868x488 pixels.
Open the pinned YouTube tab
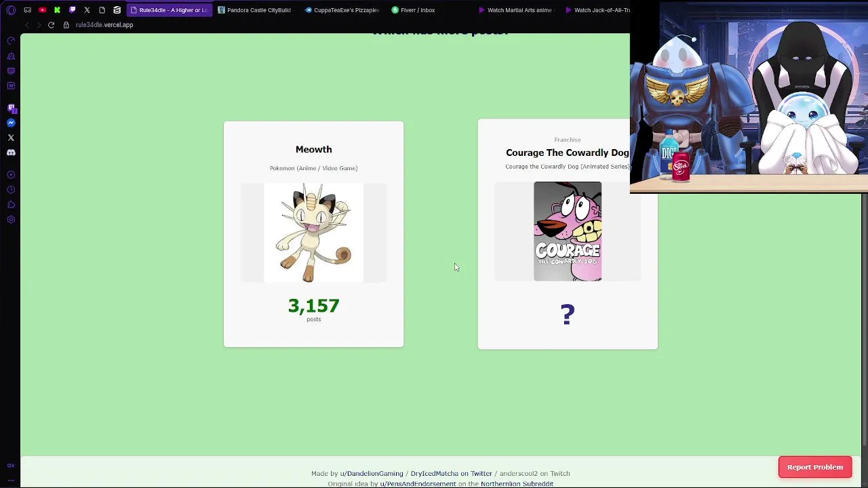tap(42, 10)
